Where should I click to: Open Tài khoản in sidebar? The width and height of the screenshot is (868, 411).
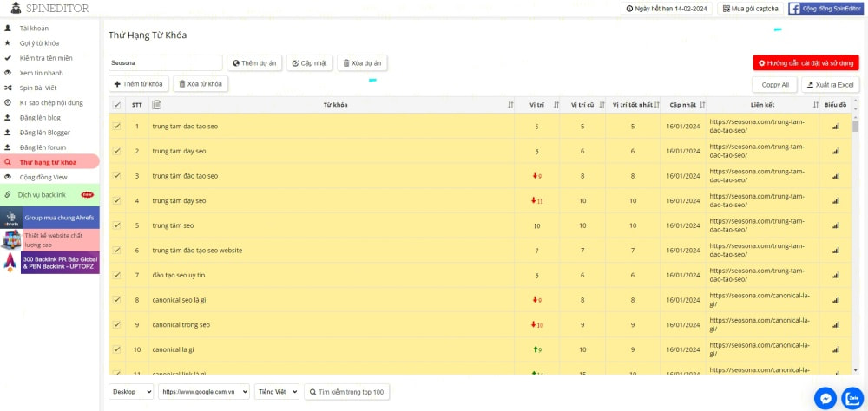(34, 29)
